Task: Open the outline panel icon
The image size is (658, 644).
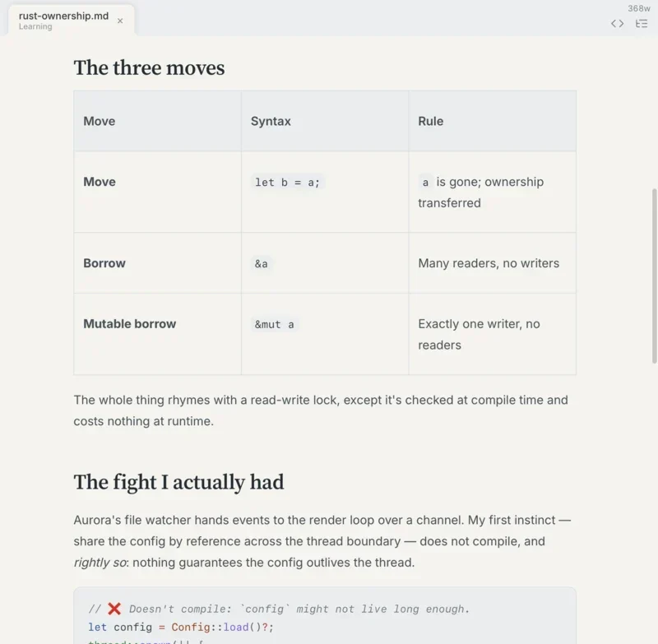Action: (x=642, y=24)
